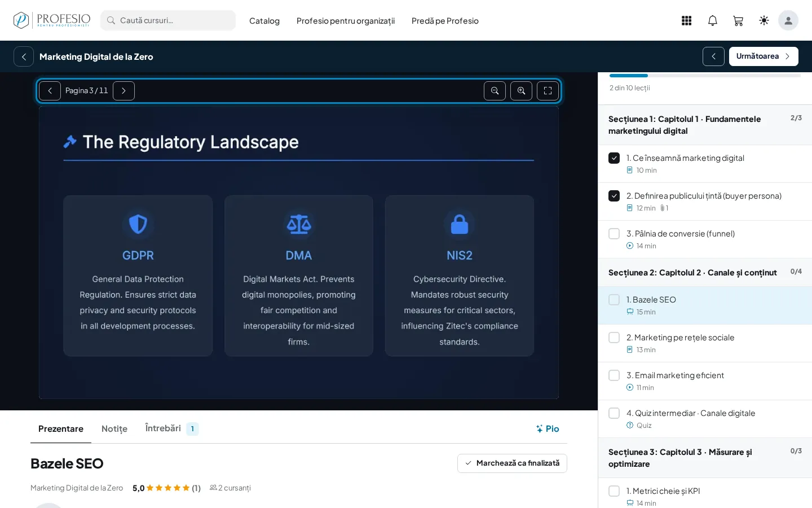Screen dimensions: 812x508
Task: Open the apps grid icon in header
Action: click(x=686, y=20)
